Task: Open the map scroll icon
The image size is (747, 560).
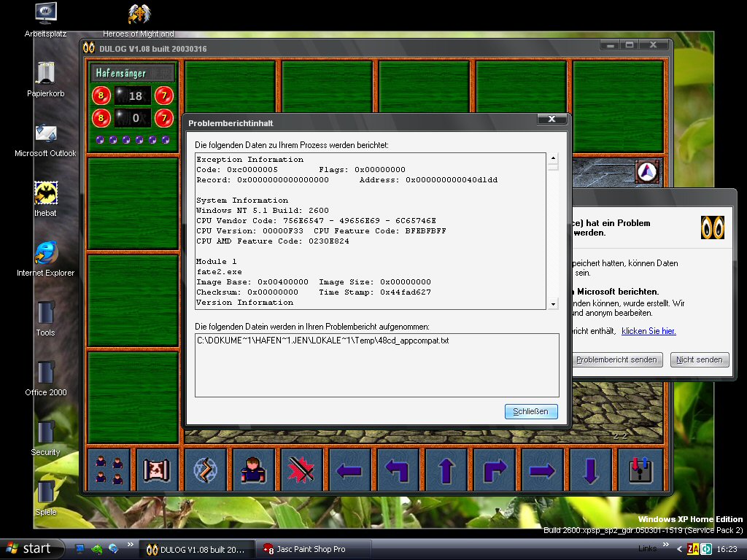Action: coord(158,470)
